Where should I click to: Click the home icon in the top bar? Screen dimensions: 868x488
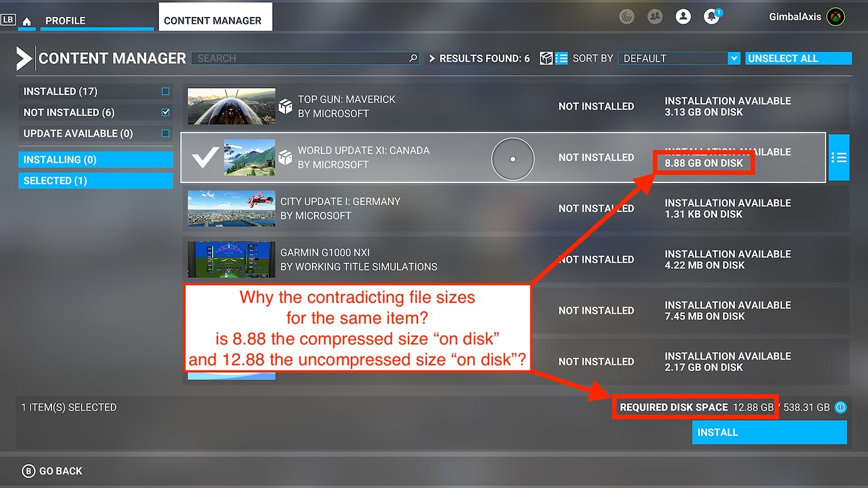[x=26, y=20]
